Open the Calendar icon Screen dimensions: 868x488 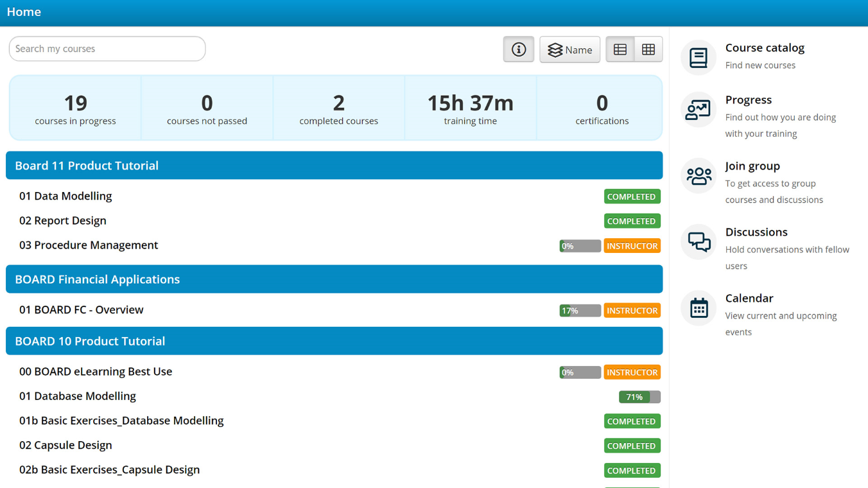[699, 308]
